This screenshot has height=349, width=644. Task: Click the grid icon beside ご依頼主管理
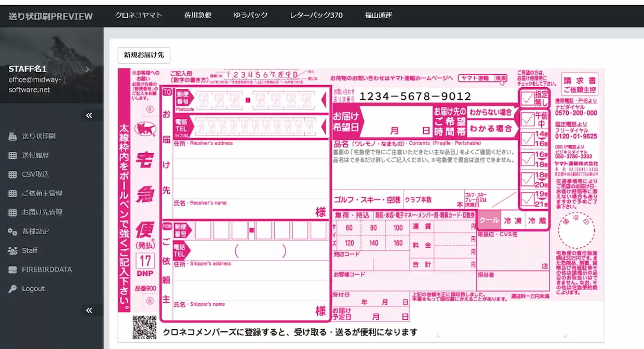(x=13, y=193)
